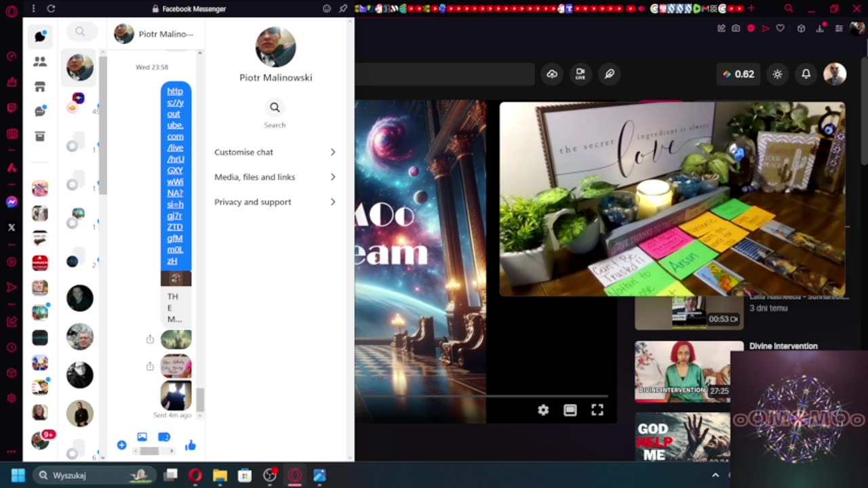Open plus more-actions button in composer

point(121,445)
